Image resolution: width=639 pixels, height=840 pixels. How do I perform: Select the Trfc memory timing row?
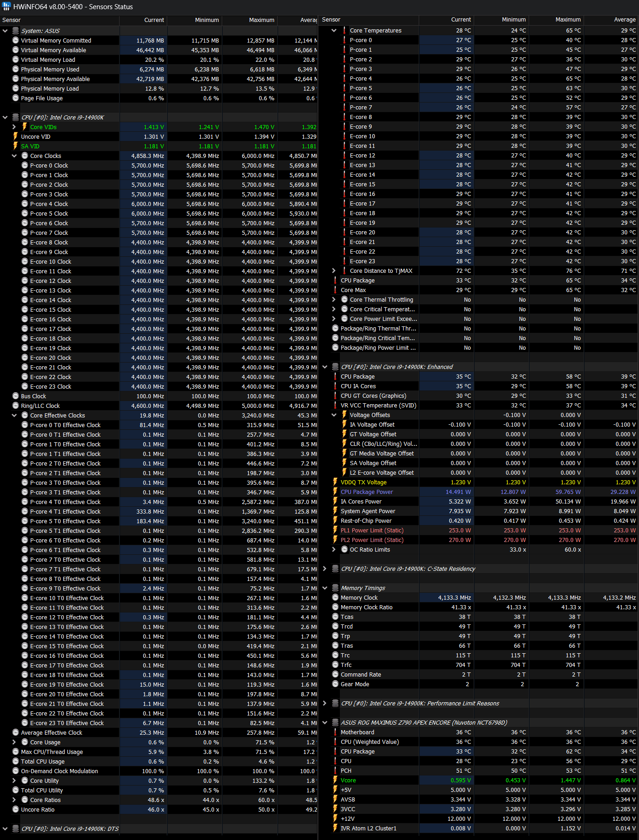[479, 665]
